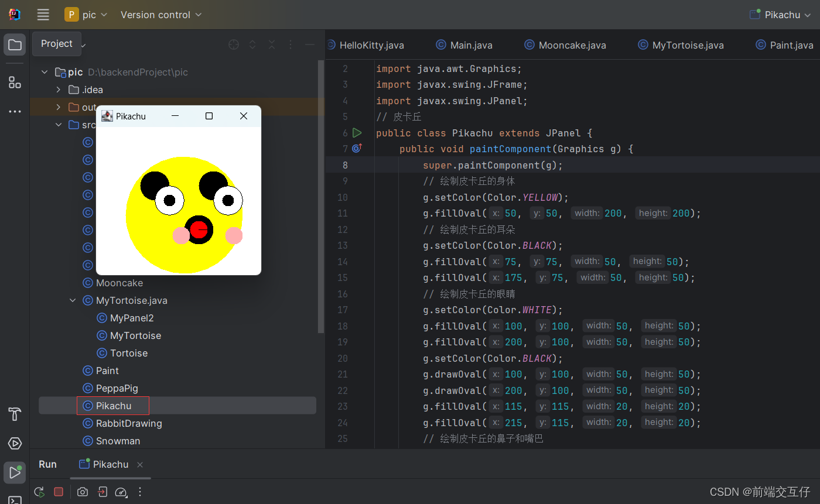
Task: Click the red nose in Pikachu window
Action: [x=199, y=229]
